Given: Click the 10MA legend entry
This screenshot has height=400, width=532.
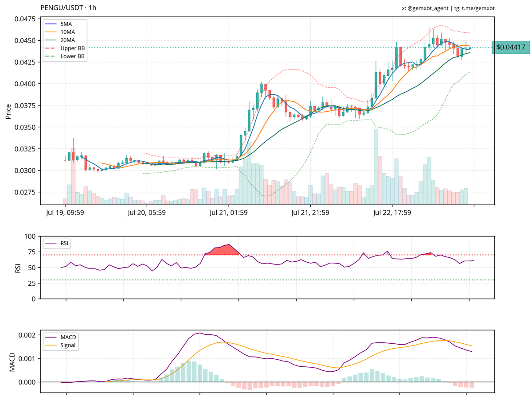Looking at the screenshot, I should tap(68, 31).
